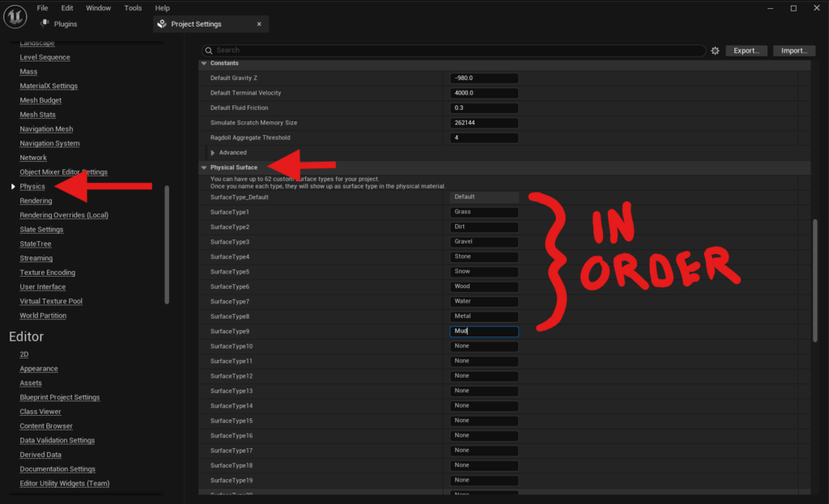
Task: Click the Plugins tab icon
Action: pyautogui.click(x=45, y=23)
